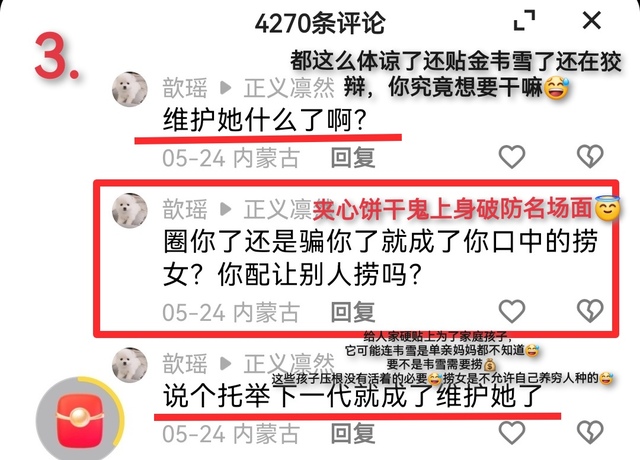Open the red envelope reward icon

click(80, 420)
